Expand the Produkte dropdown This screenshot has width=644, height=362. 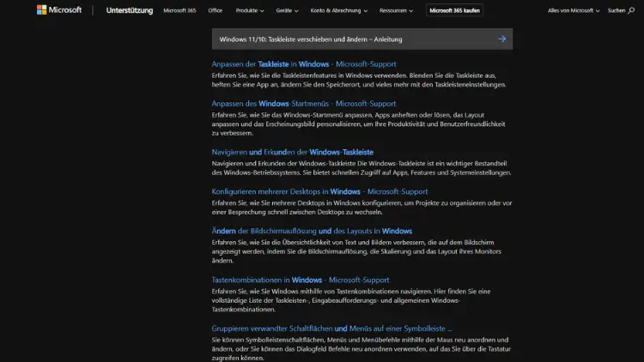[250, 10]
